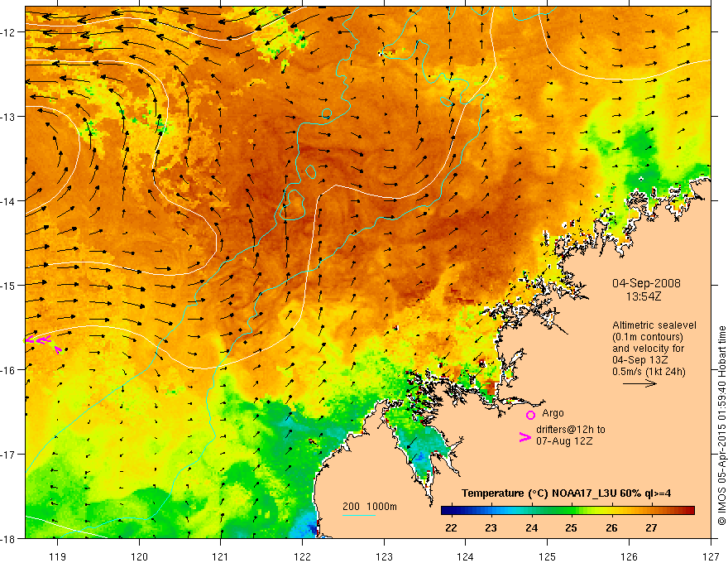Click the '07-Aug 12Z' text

[x=564, y=441]
